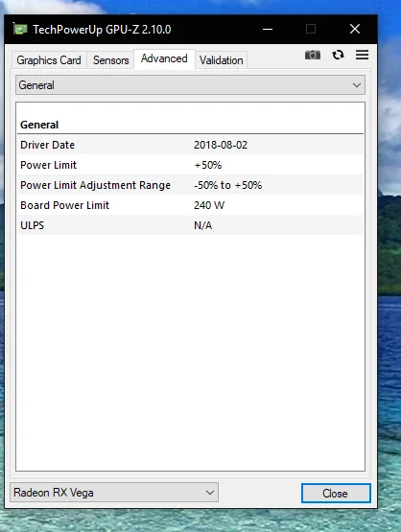Click the refresh arrows icon
The image size is (401, 532).
point(338,55)
